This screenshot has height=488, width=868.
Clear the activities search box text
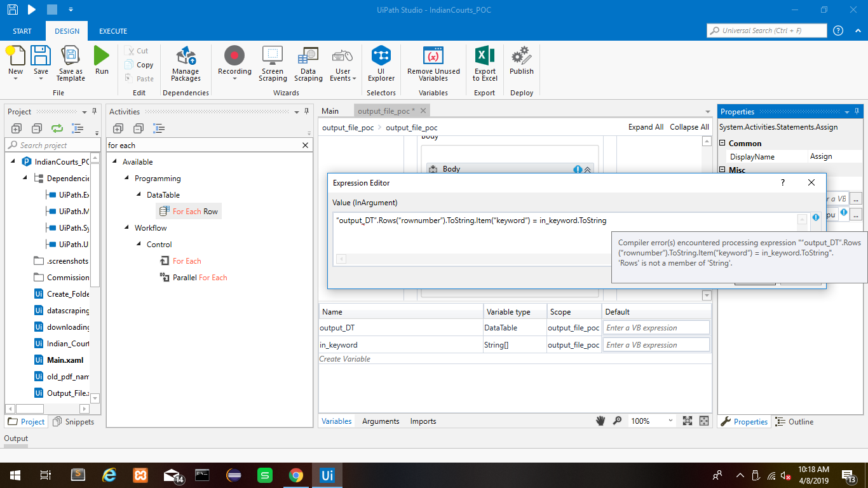coord(305,146)
